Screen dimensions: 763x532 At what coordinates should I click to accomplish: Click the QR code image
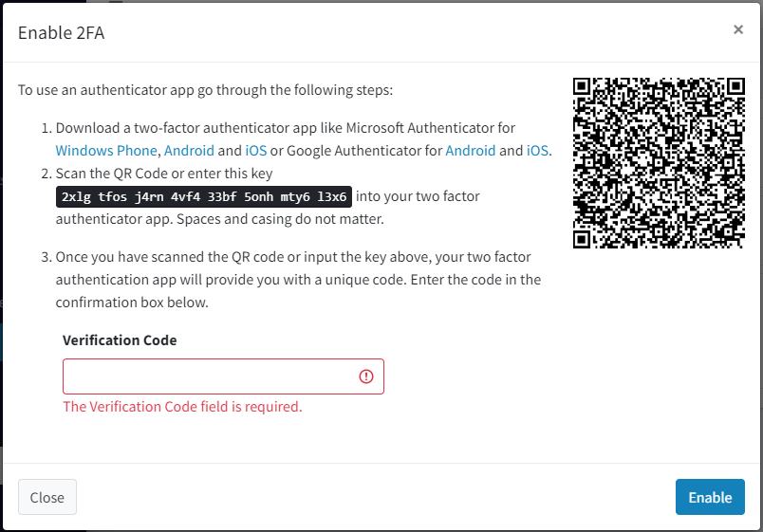tap(659, 163)
